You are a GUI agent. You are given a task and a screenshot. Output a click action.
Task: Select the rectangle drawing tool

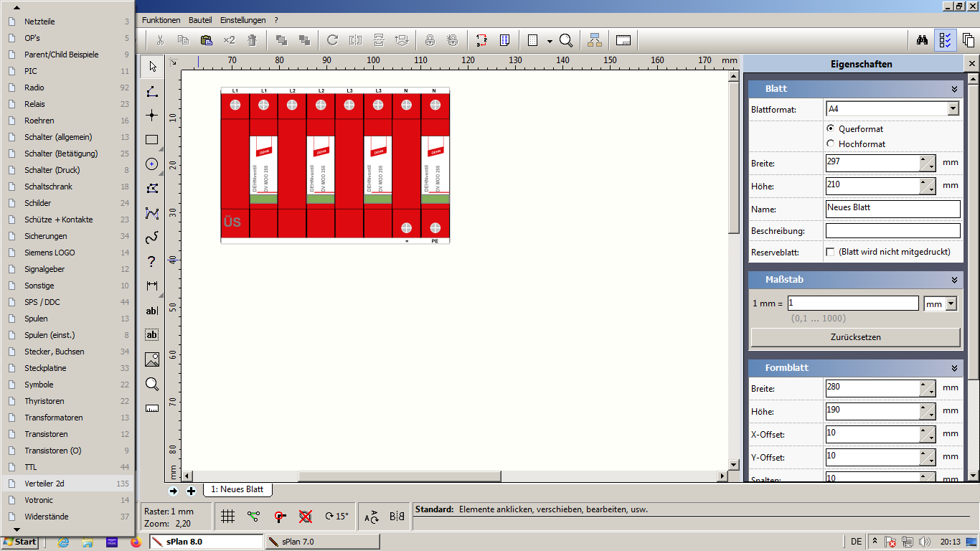(152, 140)
